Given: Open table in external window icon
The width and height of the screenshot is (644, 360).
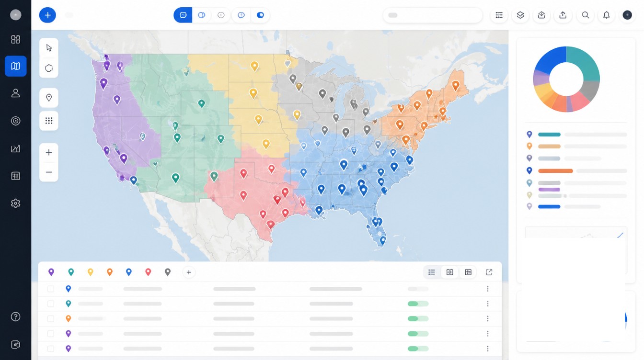Looking at the screenshot, I should (x=489, y=272).
